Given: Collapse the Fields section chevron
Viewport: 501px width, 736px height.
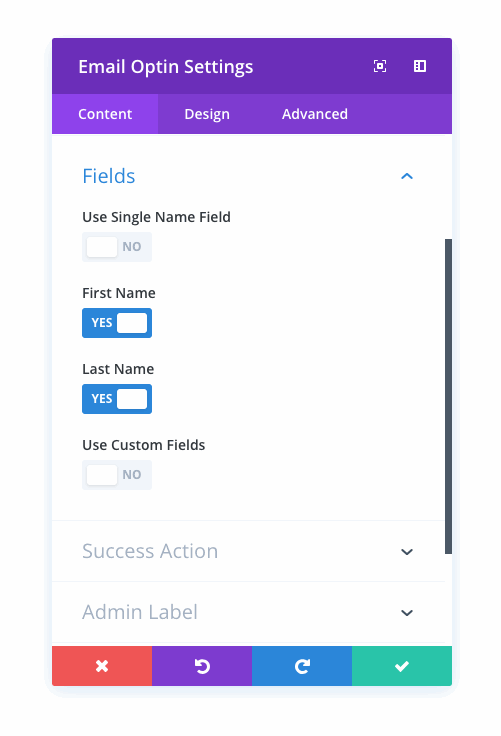Looking at the screenshot, I should coord(407,176).
